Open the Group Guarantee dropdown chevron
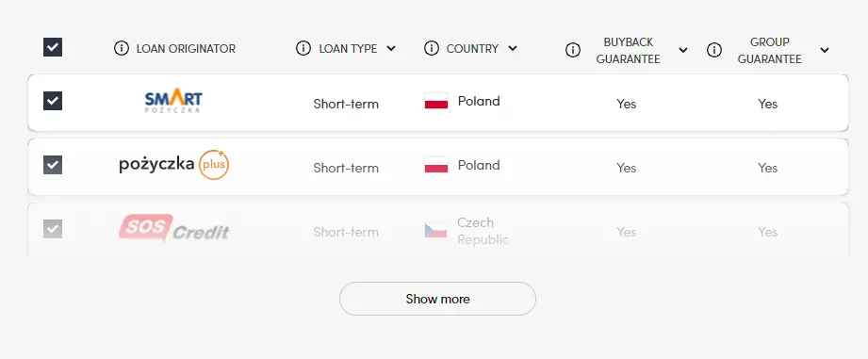Viewport: 868px width, 359px height. [825, 50]
